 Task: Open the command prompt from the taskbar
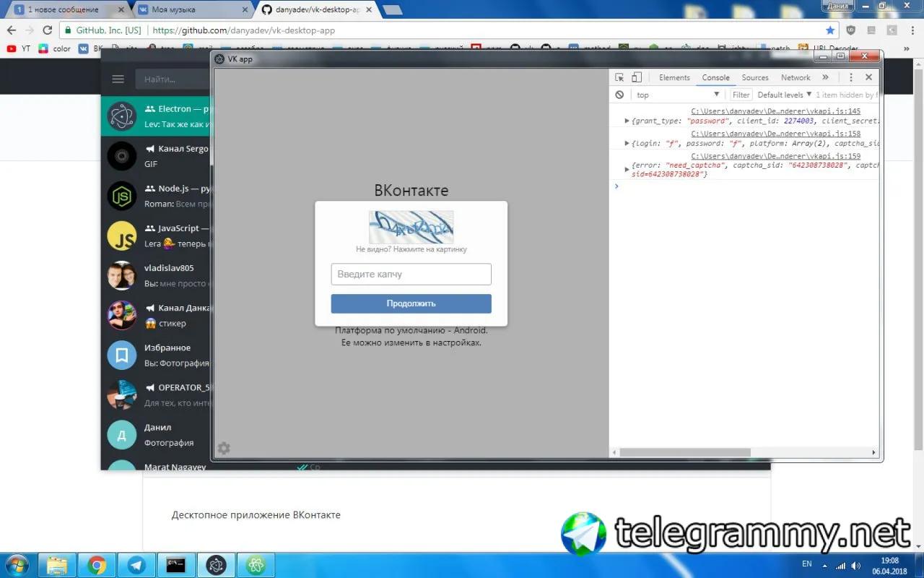(x=176, y=565)
